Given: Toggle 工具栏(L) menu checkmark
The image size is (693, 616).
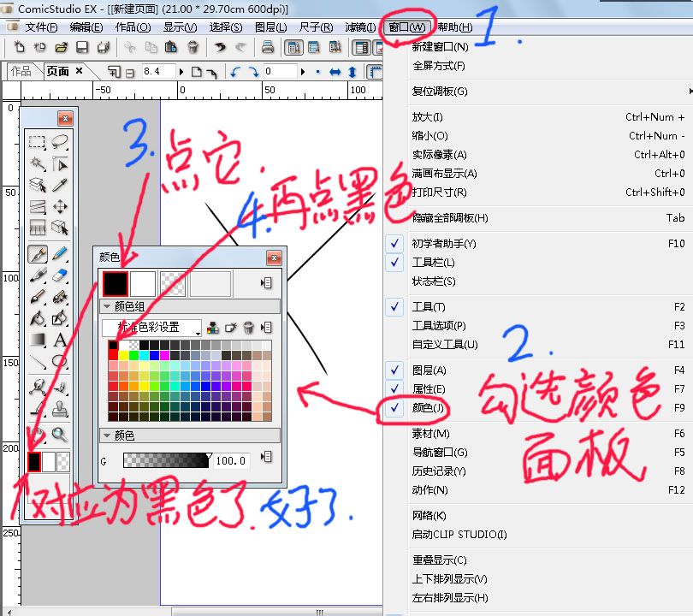Looking at the screenshot, I should 394,263.
